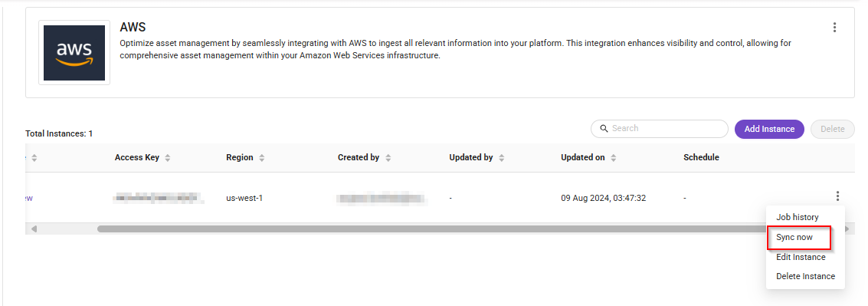868x306 pixels.
Task: Click the Add Instance button
Action: pos(769,129)
